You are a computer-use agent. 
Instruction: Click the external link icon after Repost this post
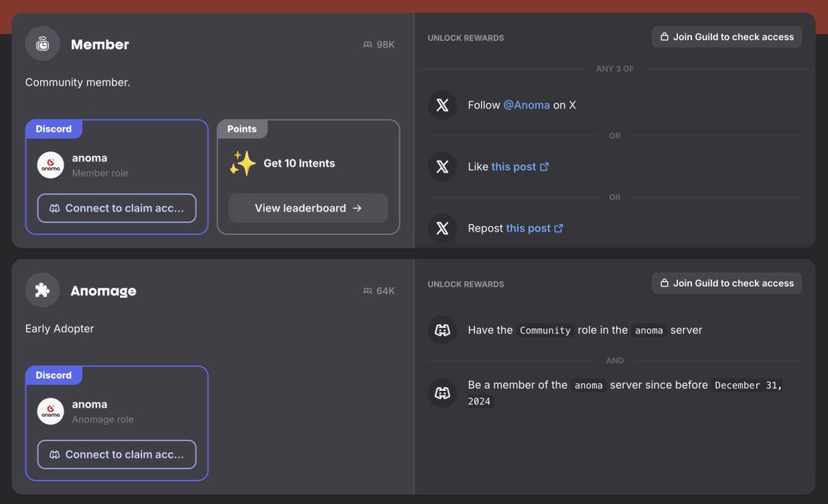tap(559, 228)
